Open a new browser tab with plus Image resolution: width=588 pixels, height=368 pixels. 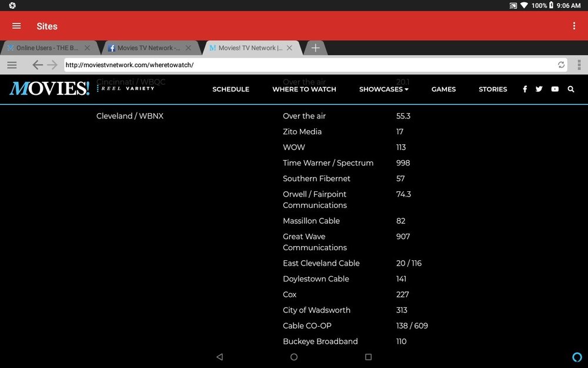click(x=315, y=48)
